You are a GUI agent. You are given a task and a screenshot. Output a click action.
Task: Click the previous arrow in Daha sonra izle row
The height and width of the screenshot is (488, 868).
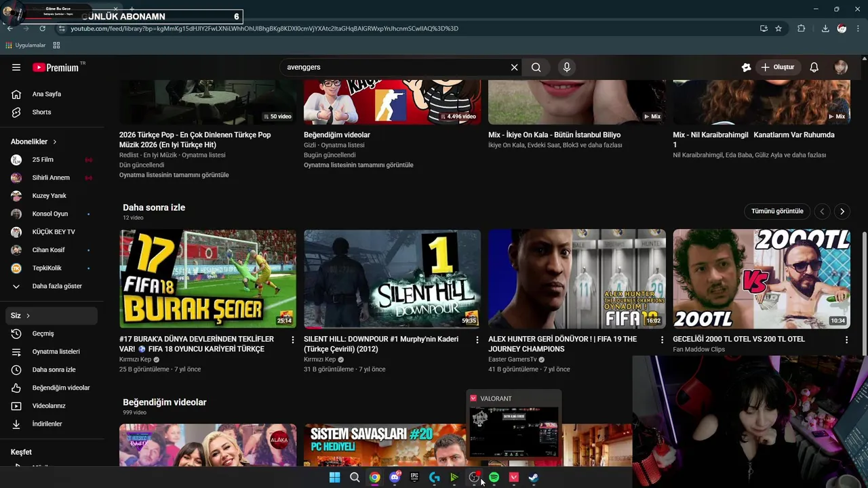coord(822,211)
